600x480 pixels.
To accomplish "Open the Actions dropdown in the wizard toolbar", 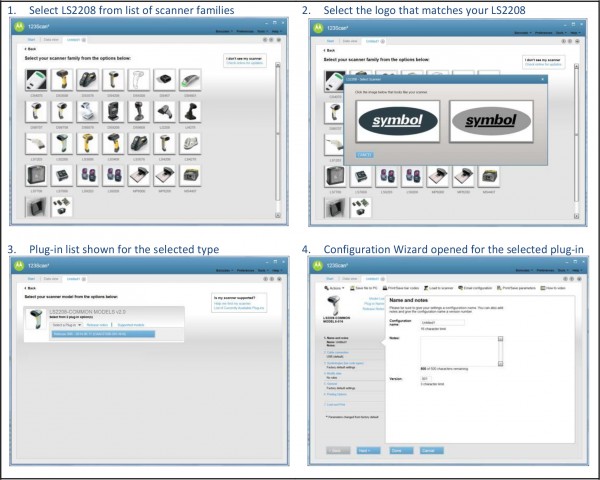I will coord(334,288).
